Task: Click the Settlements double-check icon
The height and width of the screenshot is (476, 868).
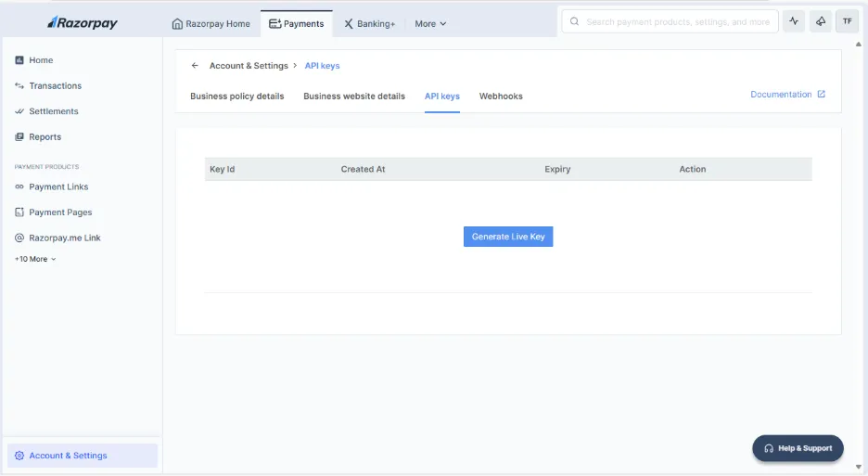Action: pos(19,110)
